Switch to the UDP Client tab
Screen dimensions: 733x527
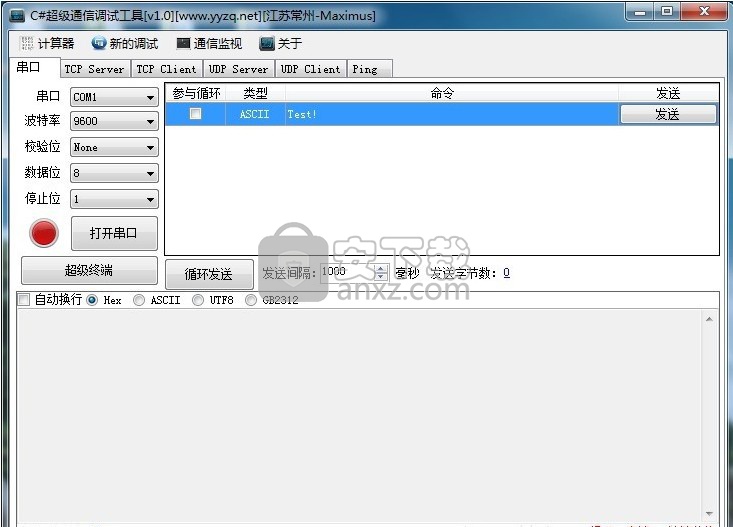point(311,69)
